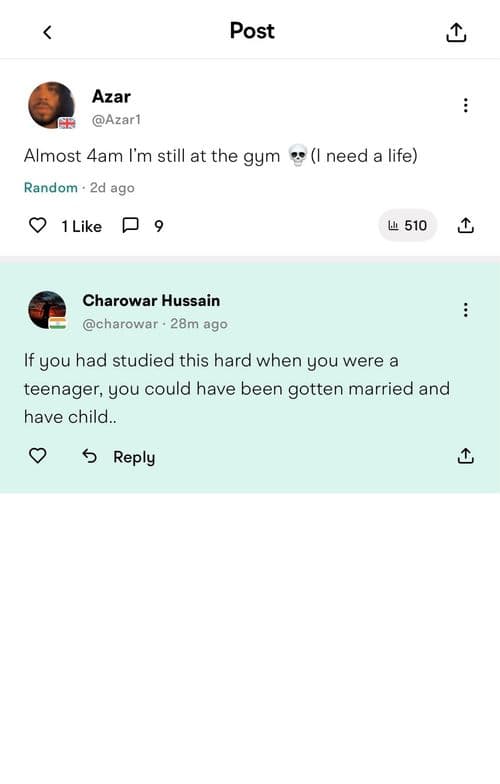The image size is (500, 784).
Task: Go back using the header arrow
Action: pos(47,32)
